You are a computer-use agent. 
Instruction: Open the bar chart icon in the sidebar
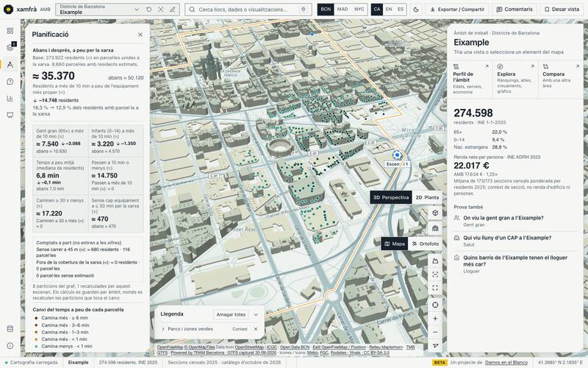10,99
